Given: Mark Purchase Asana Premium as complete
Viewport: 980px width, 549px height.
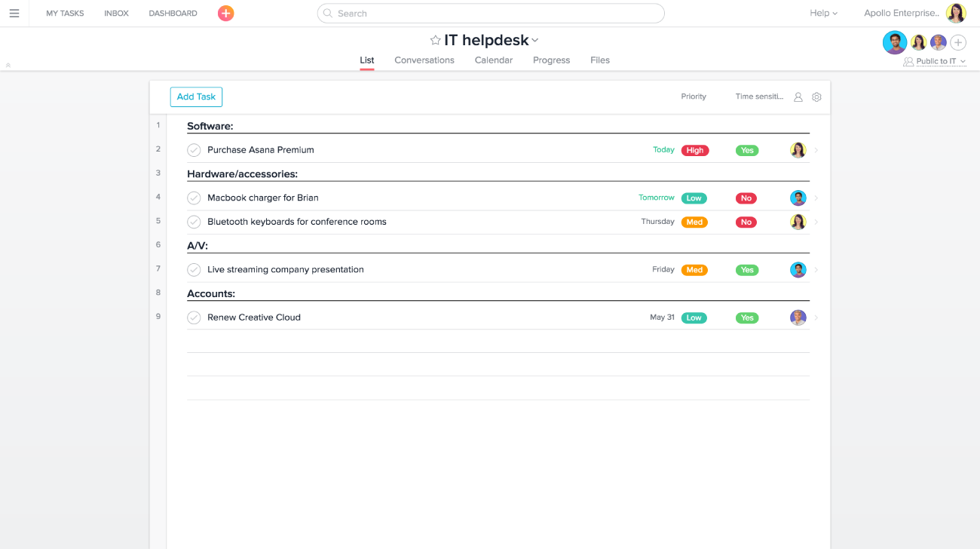Looking at the screenshot, I should coord(194,150).
